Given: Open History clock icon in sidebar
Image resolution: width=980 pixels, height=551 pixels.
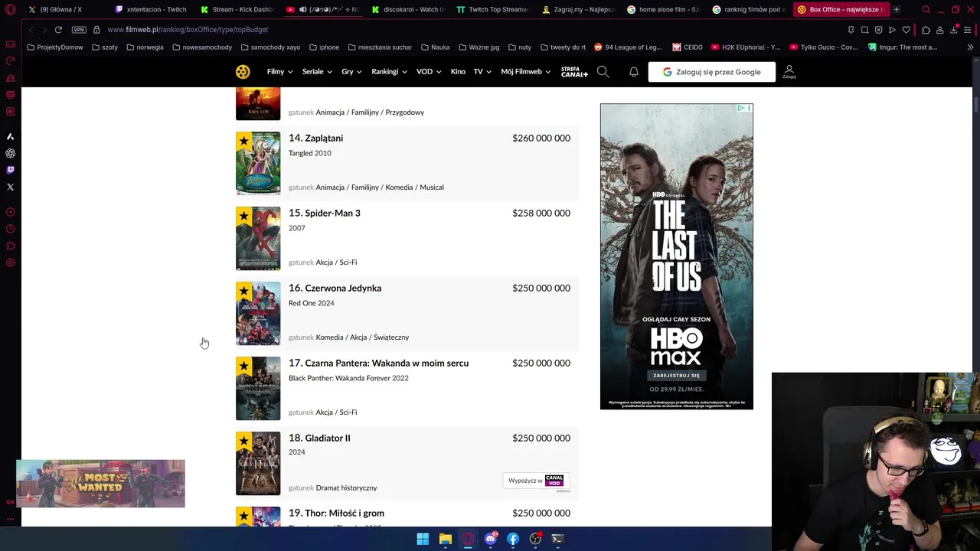Looking at the screenshot, I should click(10, 229).
